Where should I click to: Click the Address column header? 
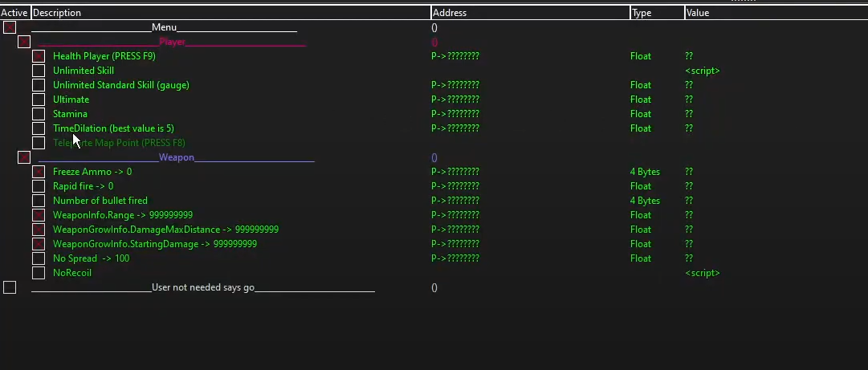530,13
